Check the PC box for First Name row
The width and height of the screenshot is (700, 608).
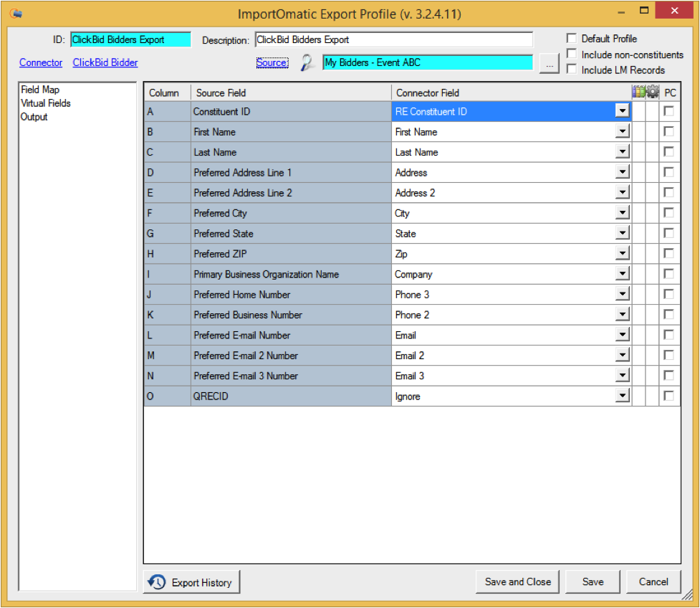click(668, 131)
